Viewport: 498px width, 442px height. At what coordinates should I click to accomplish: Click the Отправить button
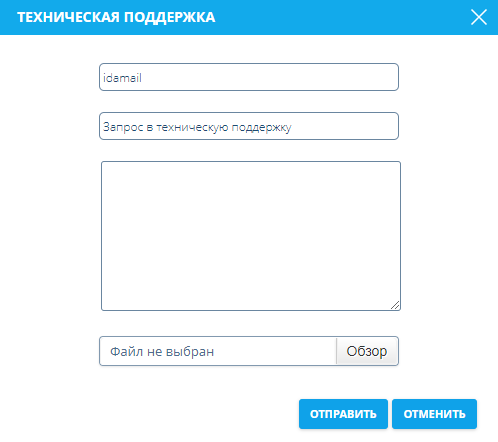pyautogui.click(x=343, y=414)
